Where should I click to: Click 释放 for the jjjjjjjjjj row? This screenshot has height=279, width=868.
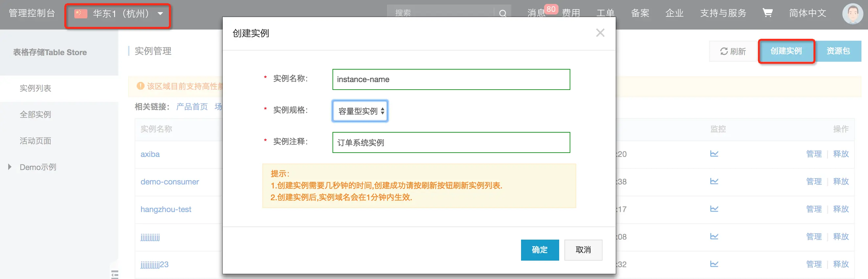coord(841,237)
